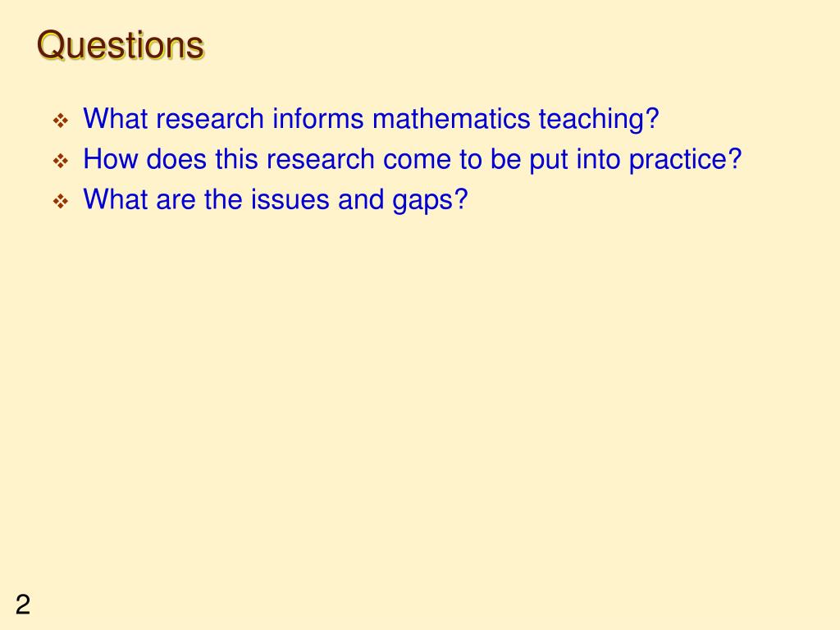Viewport: 840px width, 630px height.
Task: Click the word "gaps?" in third bullet
Action: click(430, 201)
